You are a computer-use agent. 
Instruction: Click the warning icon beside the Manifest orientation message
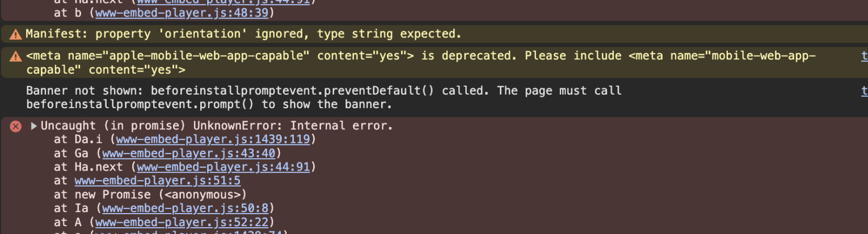[x=16, y=34]
